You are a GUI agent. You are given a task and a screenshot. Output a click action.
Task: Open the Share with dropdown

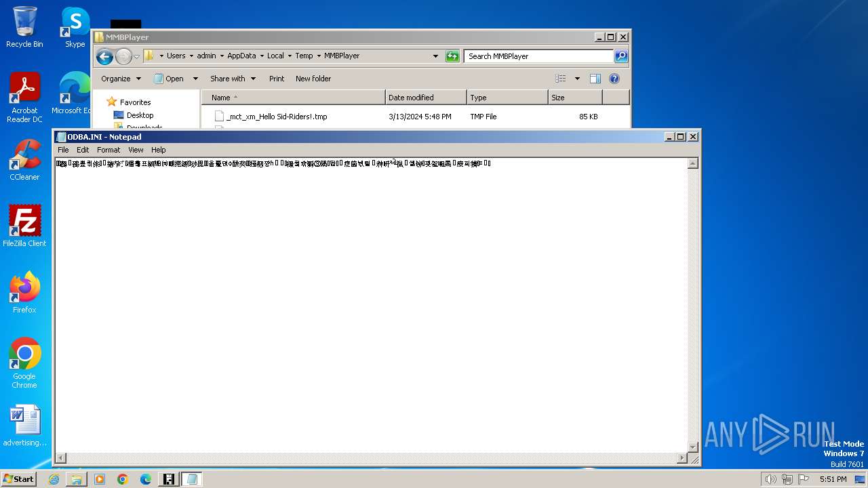pos(233,79)
